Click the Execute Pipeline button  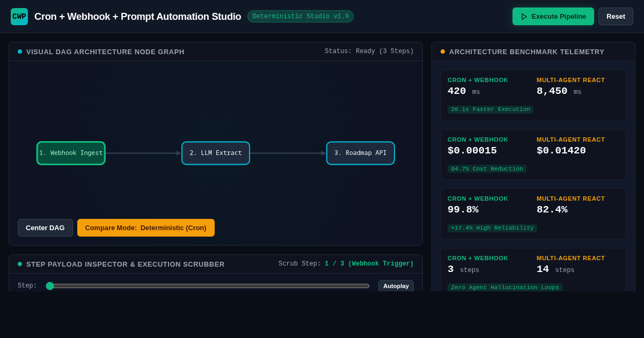[x=553, y=17]
